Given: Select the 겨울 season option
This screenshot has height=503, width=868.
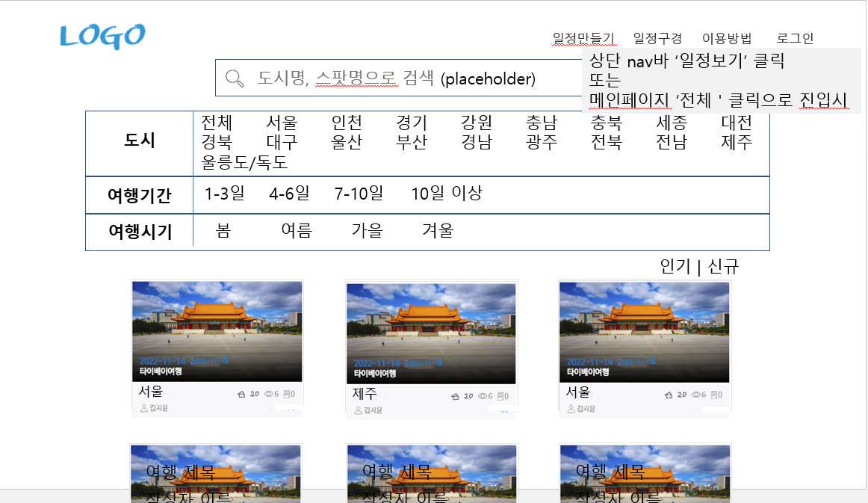Looking at the screenshot, I should click(438, 230).
